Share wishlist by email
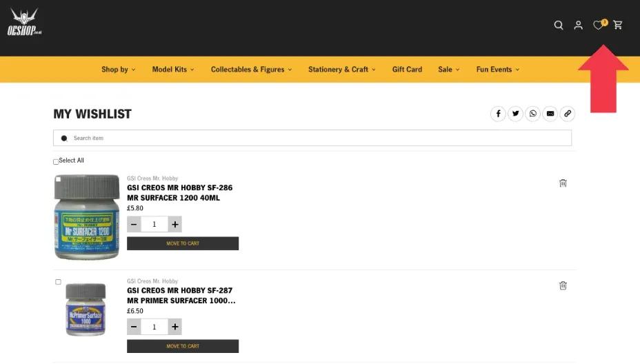This screenshot has width=640, height=364. pos(550,114)
